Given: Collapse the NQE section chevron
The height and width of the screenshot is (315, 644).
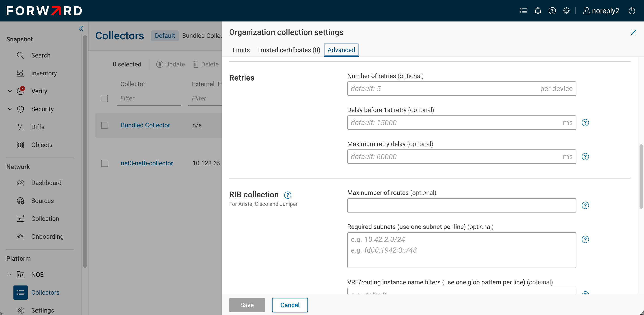Looking at the screenshot, I should 10,275.
